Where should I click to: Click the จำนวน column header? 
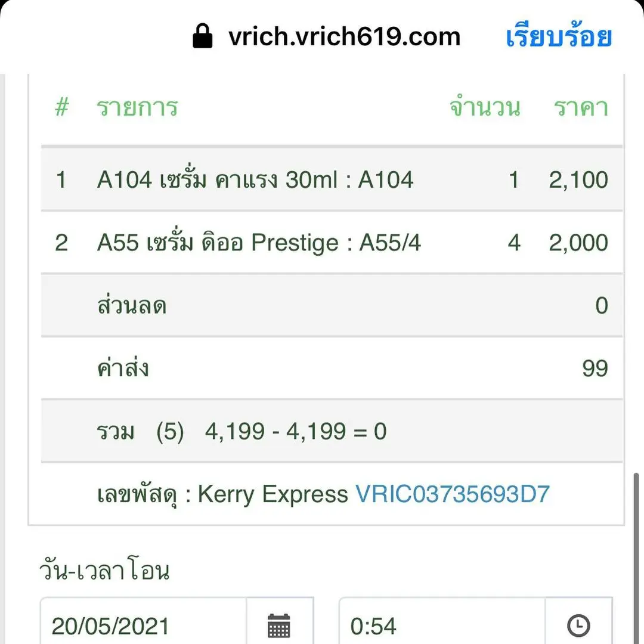(x=485, y=109)
